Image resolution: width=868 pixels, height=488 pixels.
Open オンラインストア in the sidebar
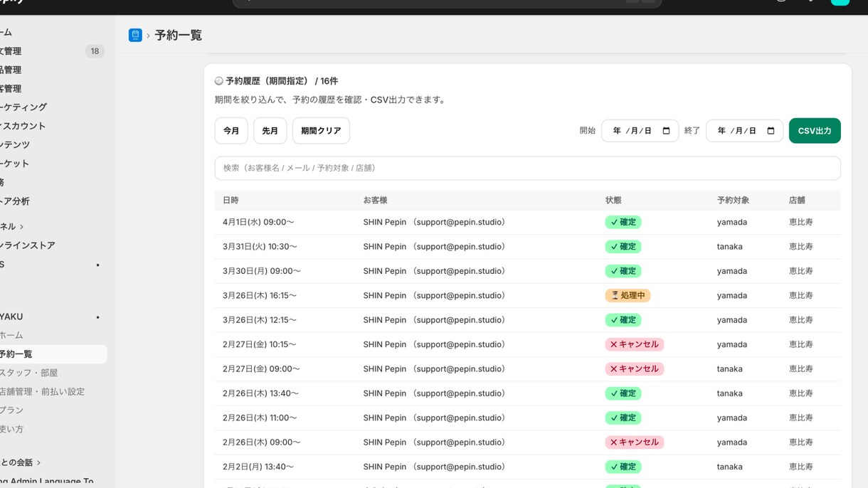pos(28,245)
